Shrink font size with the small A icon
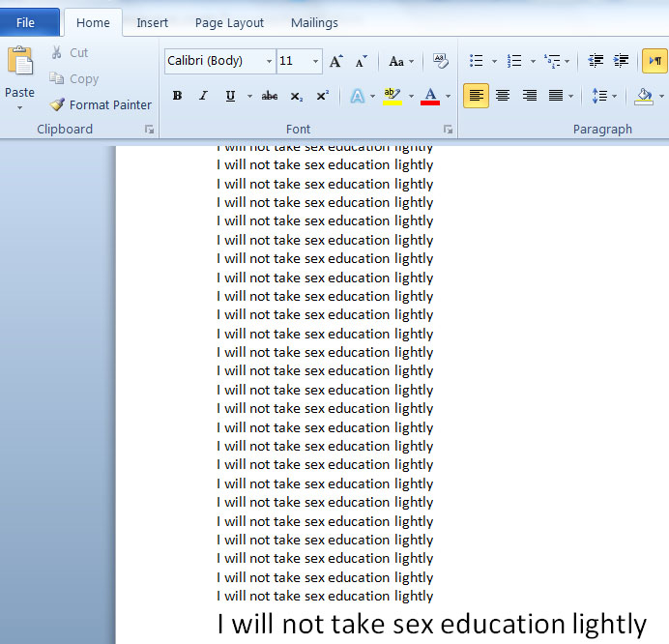Screen dimensions: 669x644 click(361, 61)
